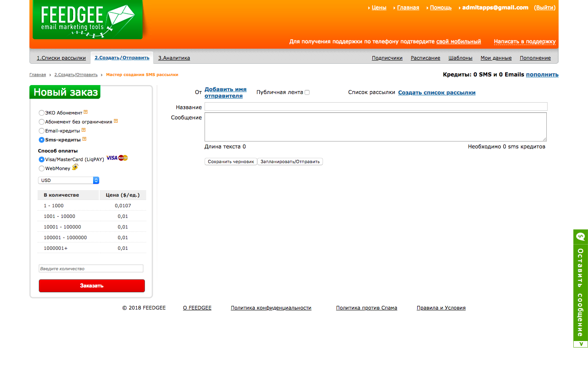588x368 pixels.
Task: Open help icon next to Email-кредиты
Action: [83, 130]
